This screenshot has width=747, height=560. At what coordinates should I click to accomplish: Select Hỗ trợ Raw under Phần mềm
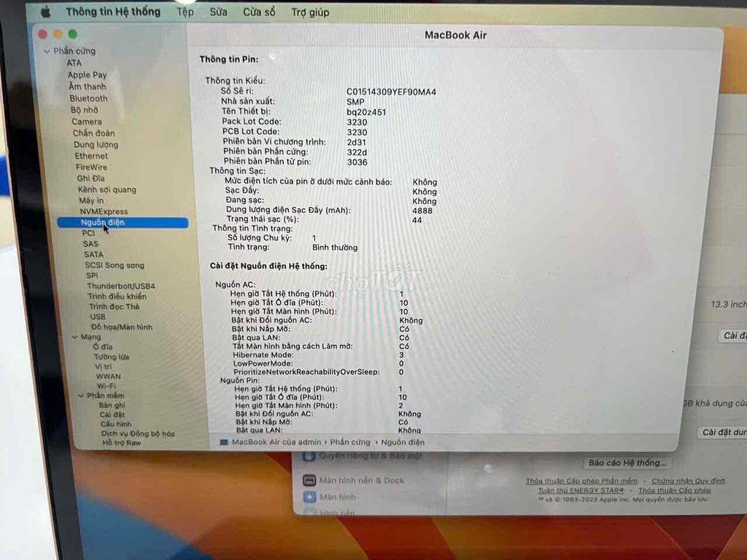coord(122,443)
